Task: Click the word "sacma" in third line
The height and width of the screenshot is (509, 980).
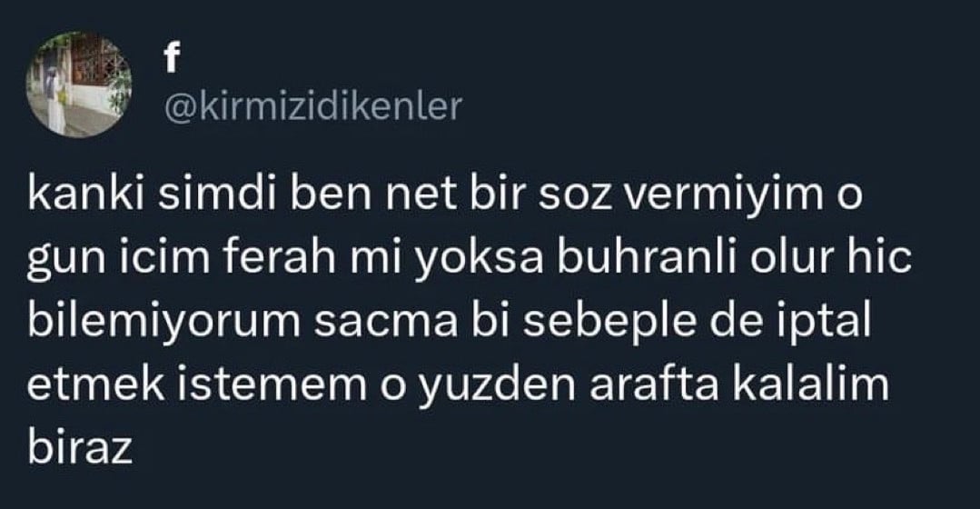Action: coord(386,324)
